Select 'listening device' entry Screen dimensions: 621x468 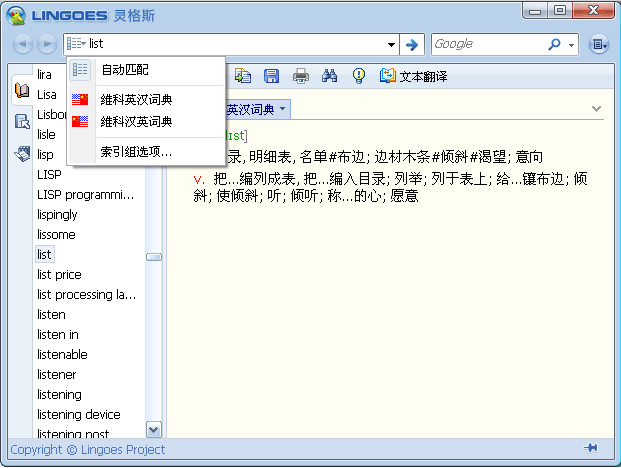coord(79,415)
